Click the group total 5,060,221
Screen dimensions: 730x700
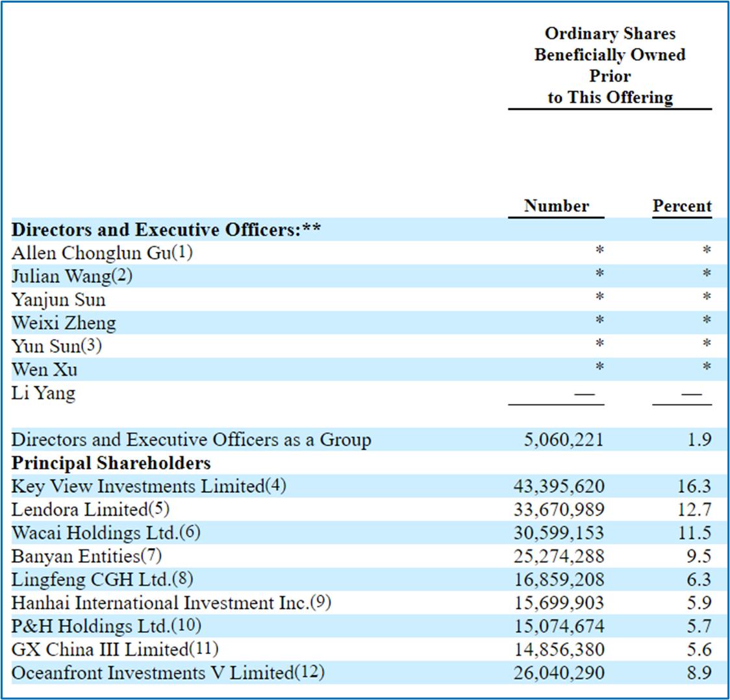click(x=563, y=440)
